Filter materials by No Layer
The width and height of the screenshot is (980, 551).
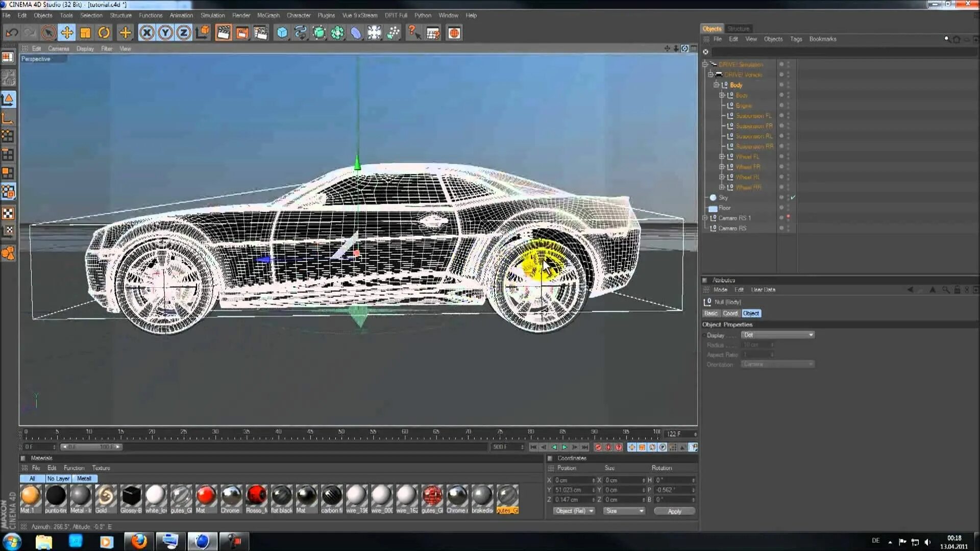(58, 479)
